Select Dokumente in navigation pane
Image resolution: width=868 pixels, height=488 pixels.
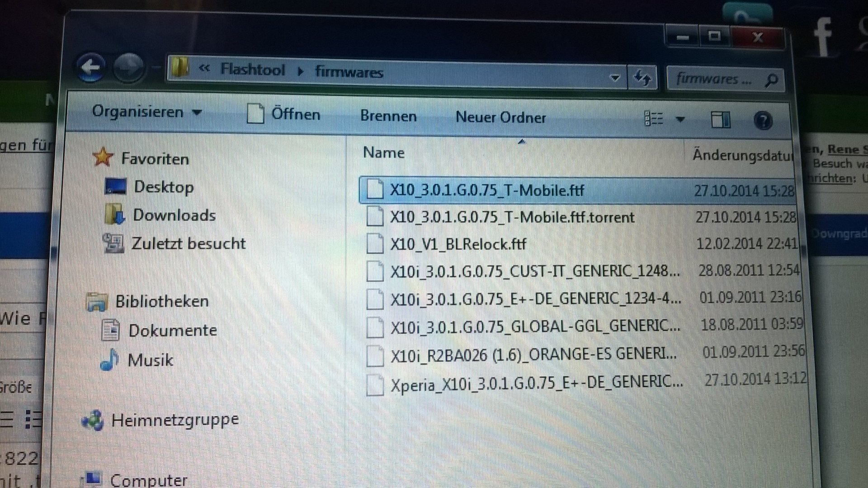click(173, 330)
